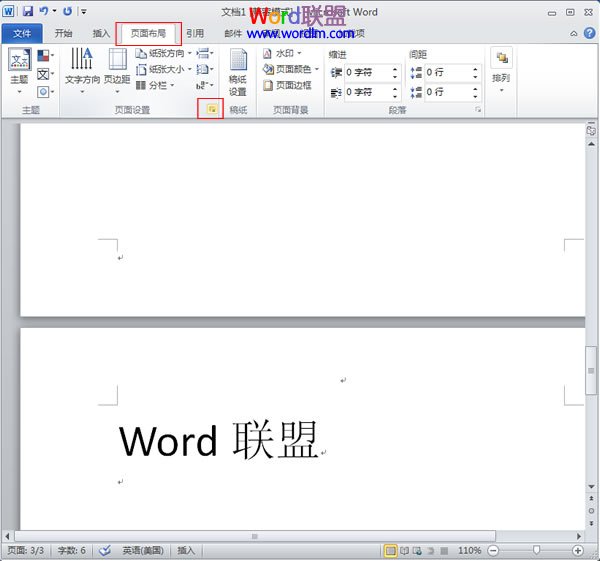The image size is (600, 561).
Task: Click the horizontal scrollbar left arrow
Action: point(7,536)
